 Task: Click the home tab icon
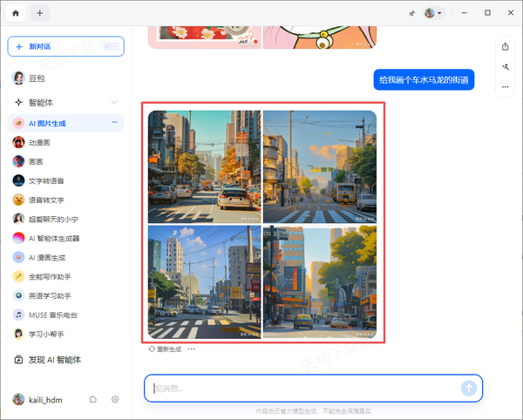coord(15,13)
